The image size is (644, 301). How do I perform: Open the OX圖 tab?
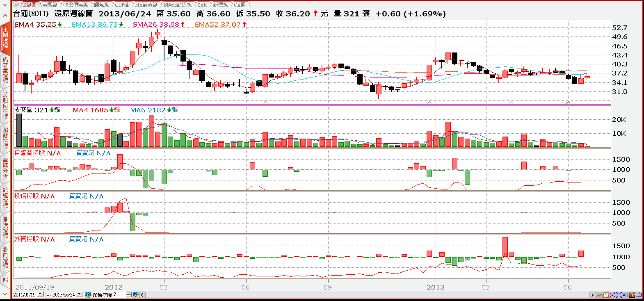click(240, 5)
